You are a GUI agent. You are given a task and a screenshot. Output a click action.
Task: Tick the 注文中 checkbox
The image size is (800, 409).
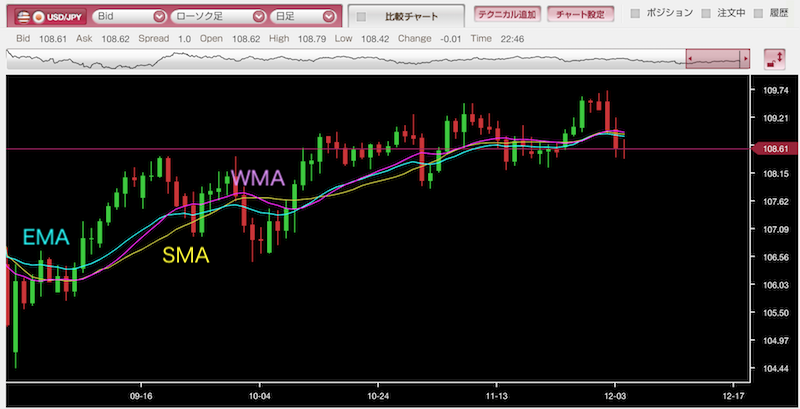tap(707, 13)
